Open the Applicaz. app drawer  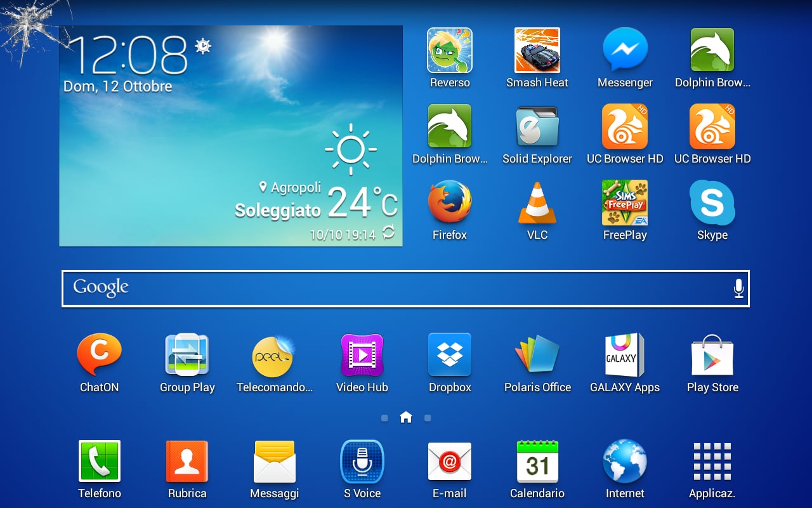click(x=712, y=462)
